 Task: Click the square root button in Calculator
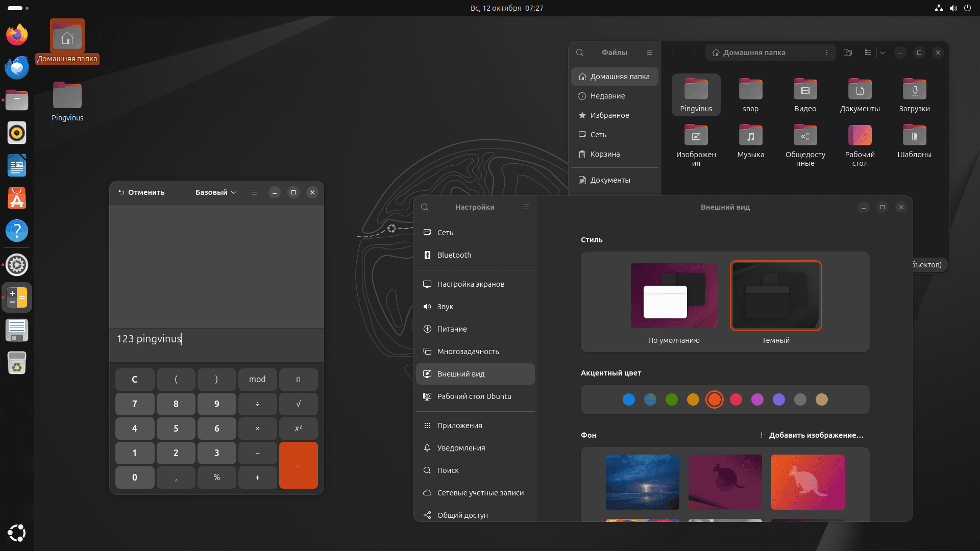point(298,404)
